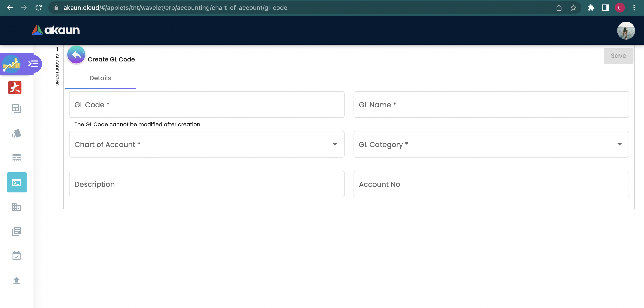Select the highlighted terminal-style sidebar icon
The width and height of the screenshot is (644, 308).
17,182
